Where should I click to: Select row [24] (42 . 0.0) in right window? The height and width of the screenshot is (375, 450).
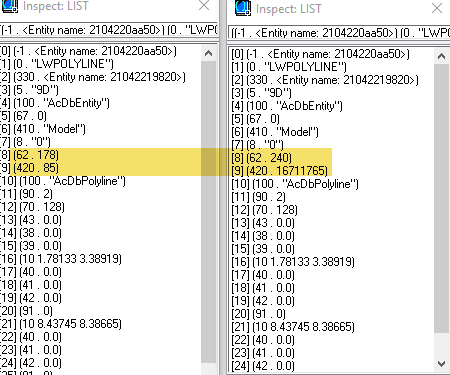click(263, 366)
